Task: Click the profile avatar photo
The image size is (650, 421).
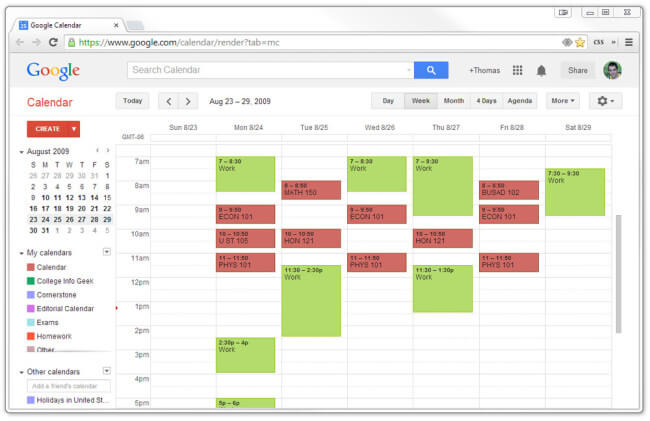Action: pyautogui.click(x=612, y=70)
